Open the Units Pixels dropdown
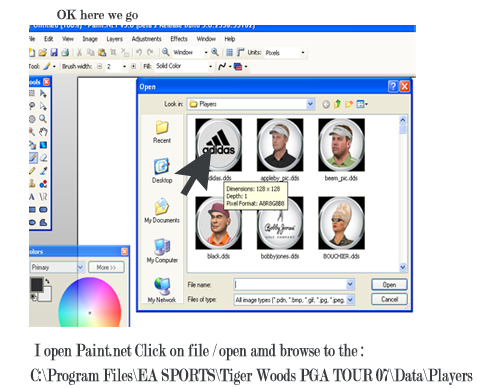Screen dimensions: 477x389 click(x=303, y=53)
